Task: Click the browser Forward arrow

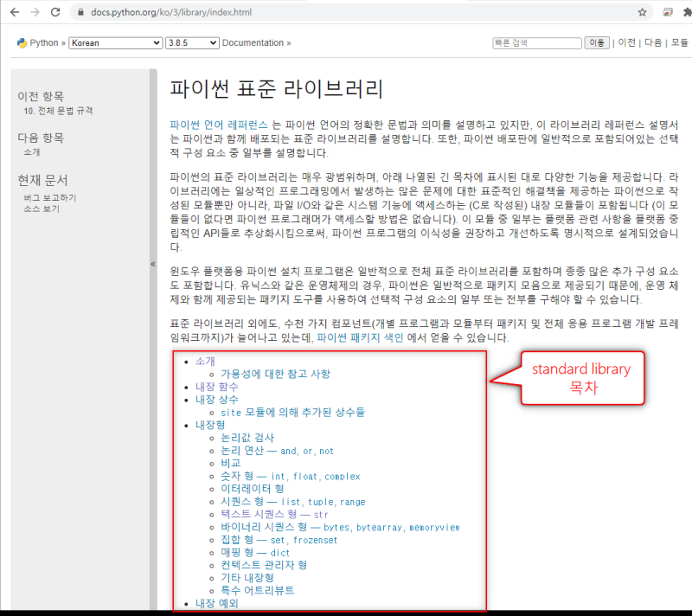Action: tap(33, 13)
